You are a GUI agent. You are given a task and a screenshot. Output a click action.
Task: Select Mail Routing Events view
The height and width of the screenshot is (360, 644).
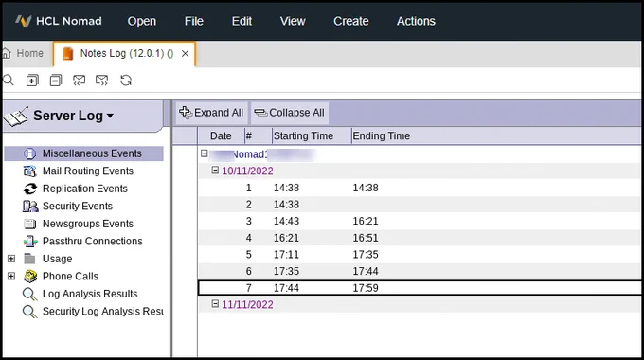pos(88,171)
